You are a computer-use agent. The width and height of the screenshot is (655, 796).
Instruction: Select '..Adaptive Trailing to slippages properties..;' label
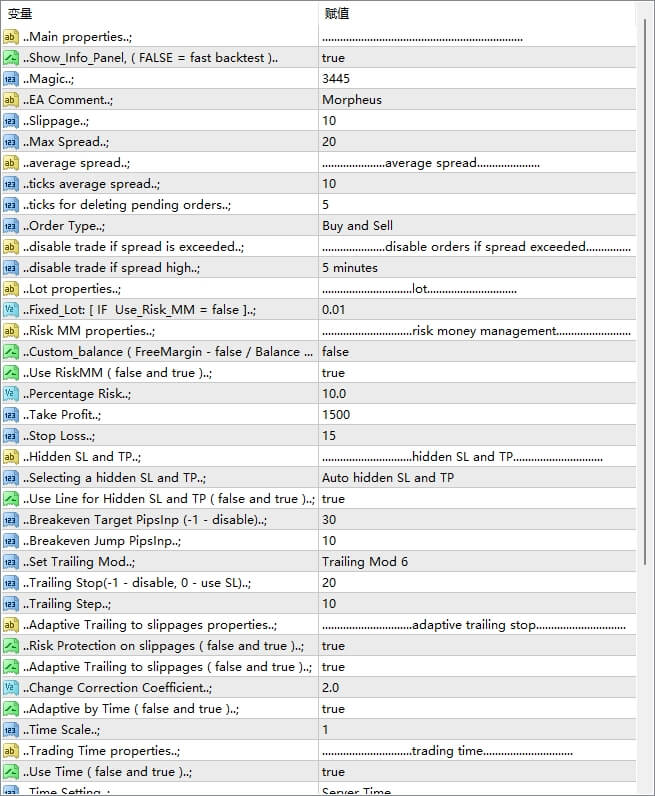(x=150, y=625)
